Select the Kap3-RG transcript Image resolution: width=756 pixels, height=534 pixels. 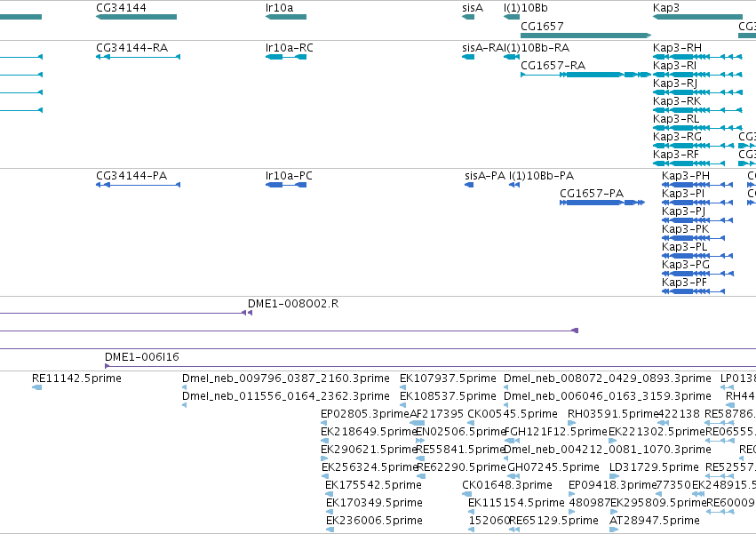[x=693, y=146]
